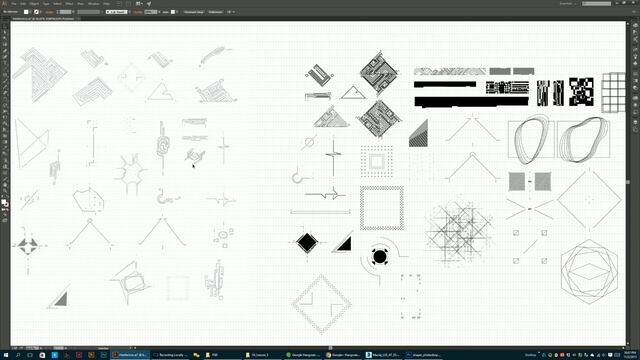Click the Preferences button
The height and width of the screenshot is (360, 640).
click(216, 12)
